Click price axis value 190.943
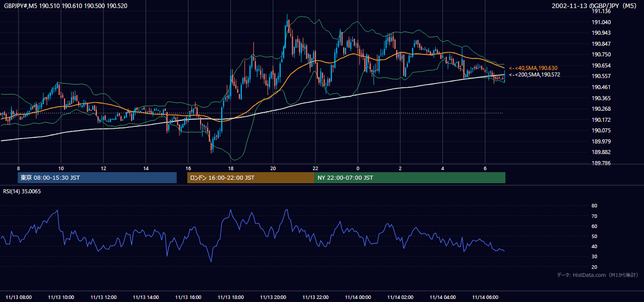 [x=601, y=33]
